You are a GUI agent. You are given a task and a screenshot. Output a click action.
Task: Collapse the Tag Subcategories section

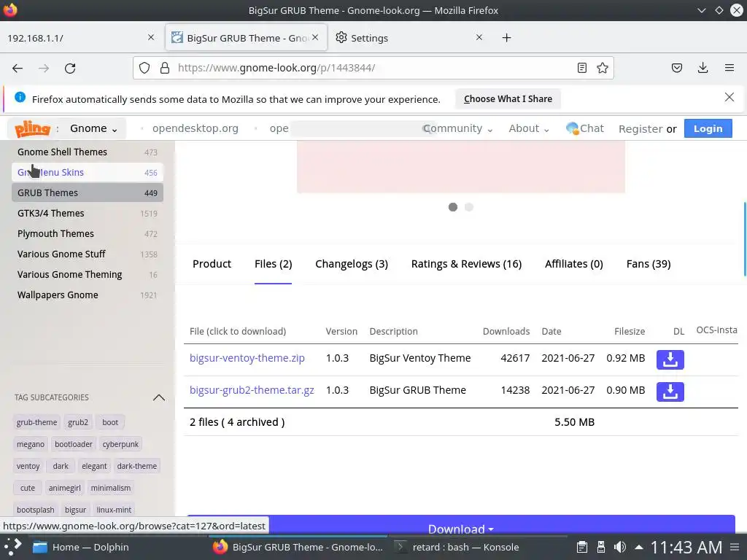point(158,397)
